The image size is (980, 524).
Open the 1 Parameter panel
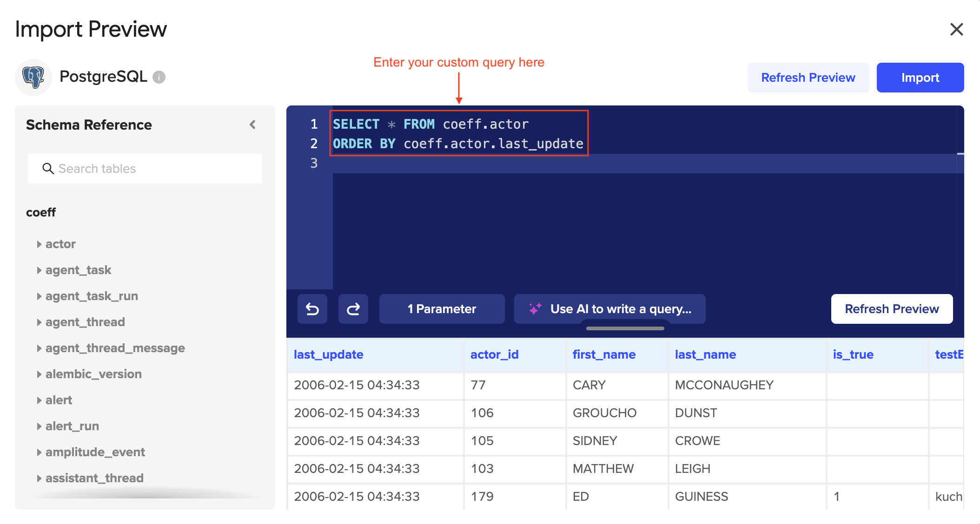click(442, 309)
